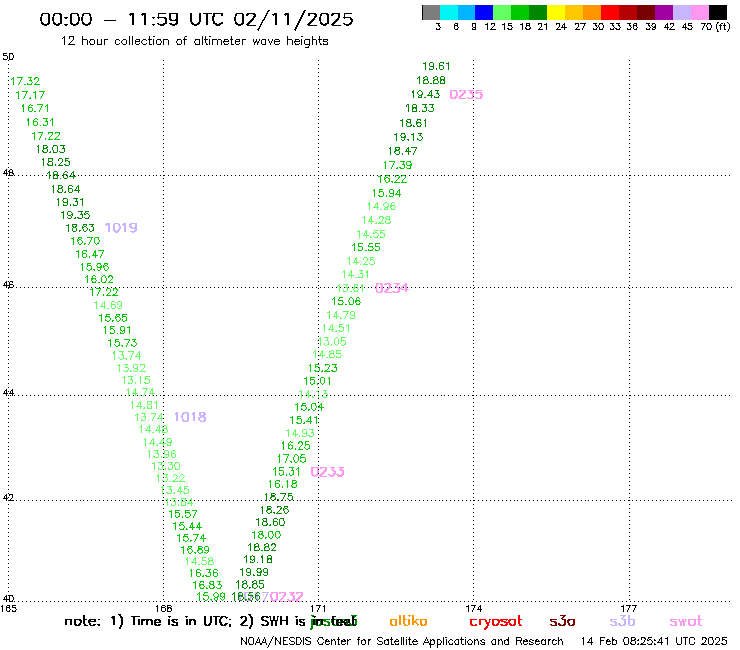Select wave height value '16.83'
The height and width of the screenshot is (650, 740).
[x=207, y=585]
